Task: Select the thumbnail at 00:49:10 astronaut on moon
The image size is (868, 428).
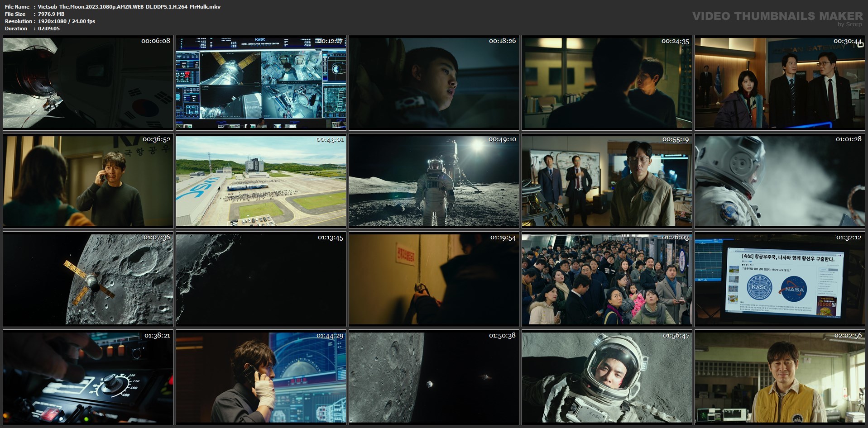Action: [x=434, y=181]
